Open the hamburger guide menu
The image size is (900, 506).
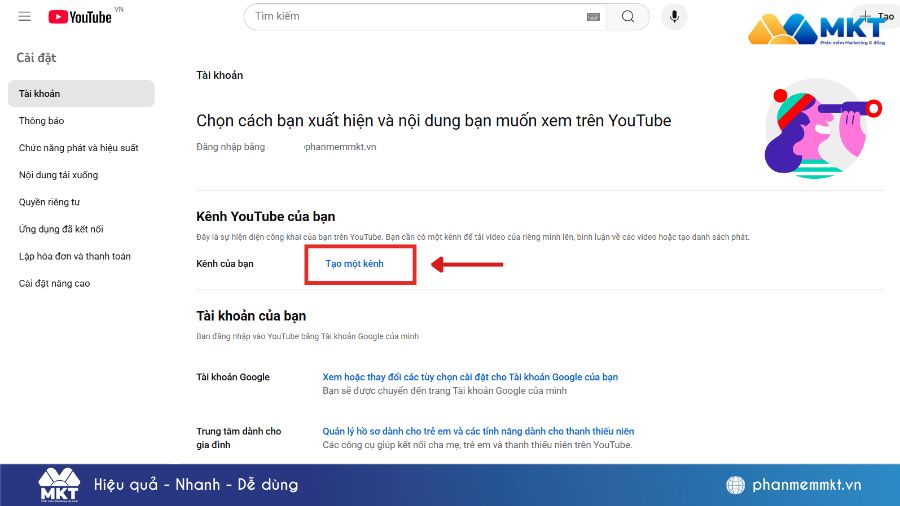click(24, 17)
